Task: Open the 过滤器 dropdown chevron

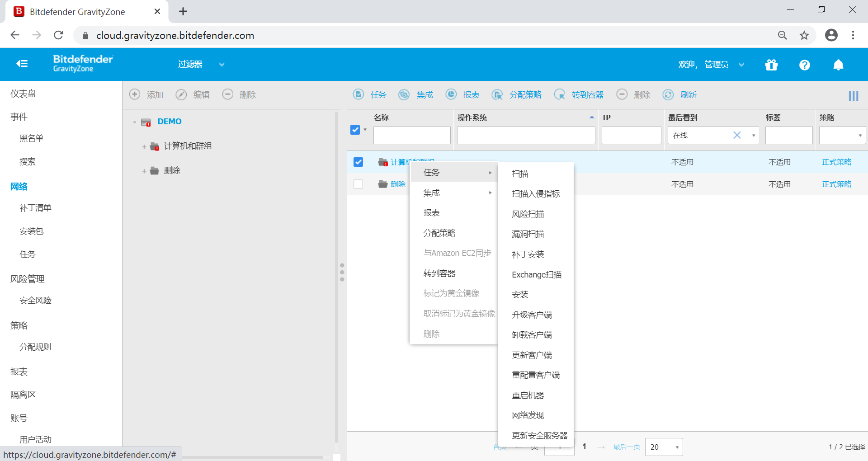Action: pyautogui.click(x=222, y=65)
